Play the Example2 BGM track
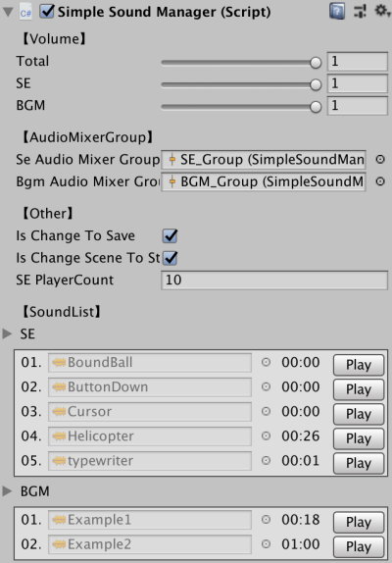 pos(359,546)
